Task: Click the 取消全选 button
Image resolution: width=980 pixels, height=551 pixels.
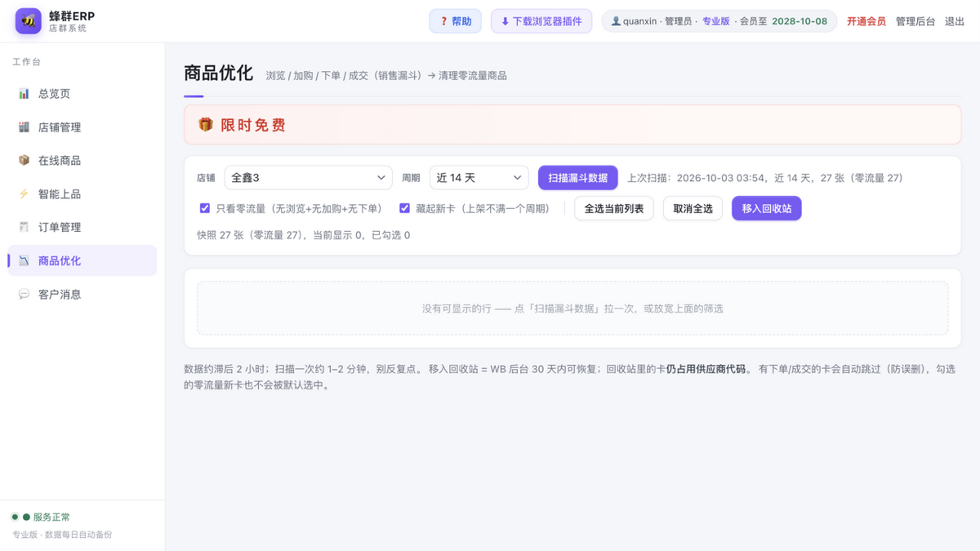Action: (x=693, y=208)
